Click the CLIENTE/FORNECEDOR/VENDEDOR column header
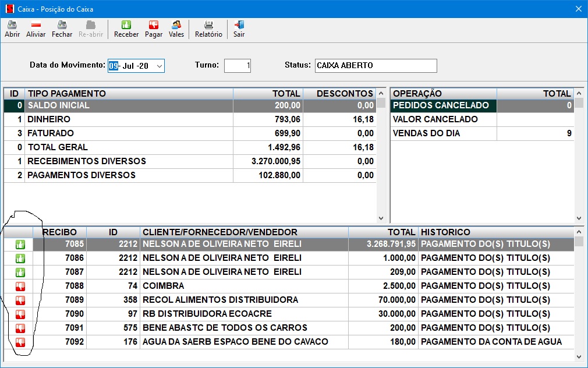This screenshot has height=368, width=588. point(243,232)
